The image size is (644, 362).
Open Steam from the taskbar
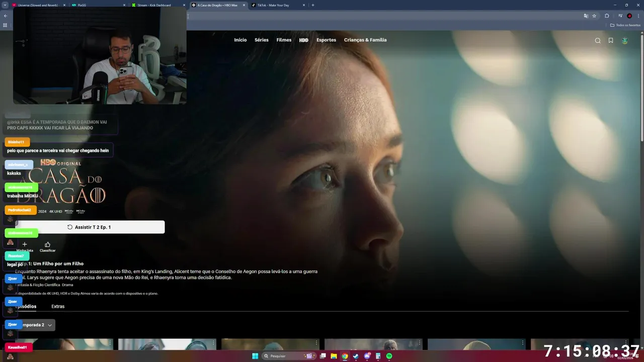pyautogui.click(x=356, y=356)
